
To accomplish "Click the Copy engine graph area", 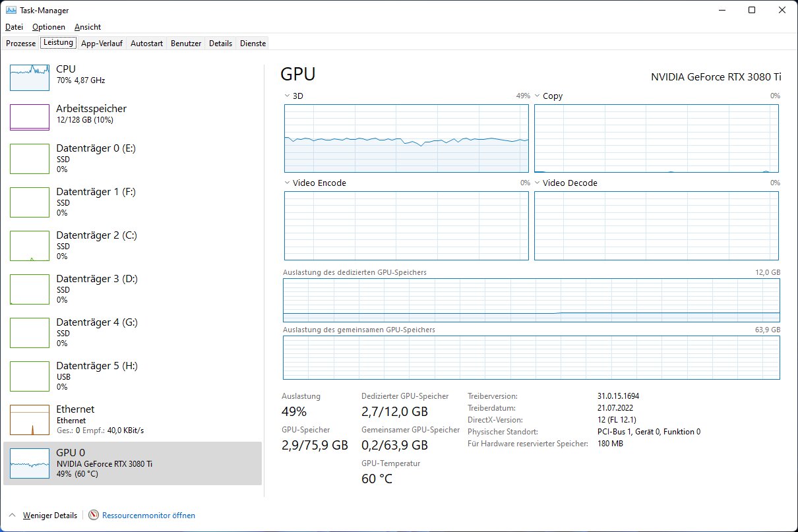I will (x=656, y=138).
